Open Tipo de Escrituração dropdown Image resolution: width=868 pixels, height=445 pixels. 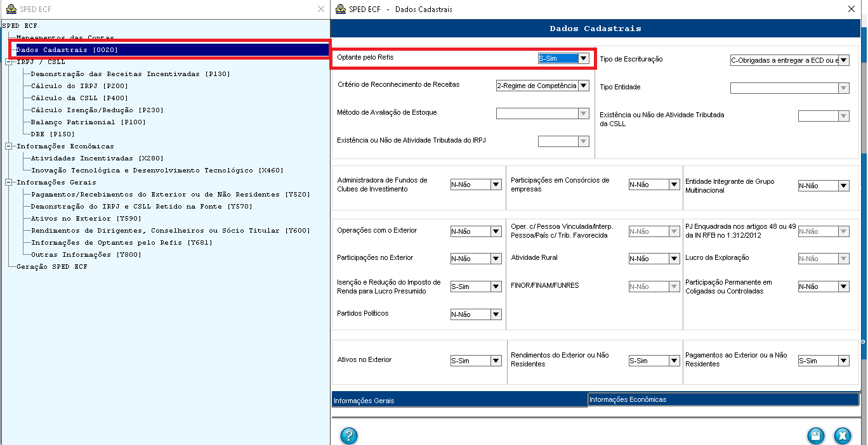click(x=844, y=60)
